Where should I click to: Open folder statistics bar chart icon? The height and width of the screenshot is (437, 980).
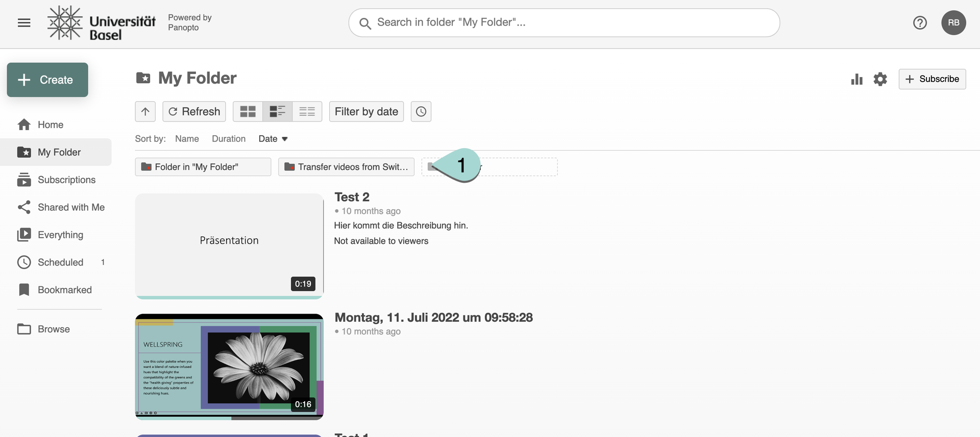coord(856,79)
